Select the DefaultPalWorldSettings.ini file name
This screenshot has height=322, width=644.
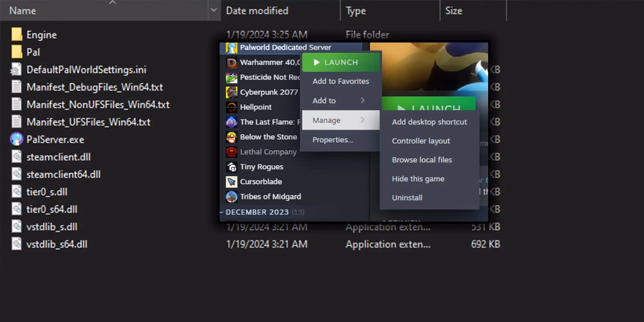(86, 70)
